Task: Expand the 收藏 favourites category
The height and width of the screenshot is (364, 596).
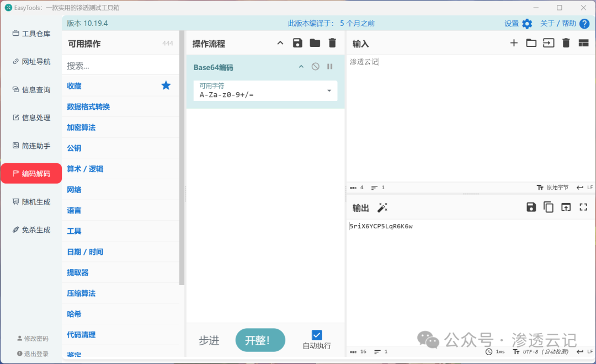Action: [x=120, y=85]
